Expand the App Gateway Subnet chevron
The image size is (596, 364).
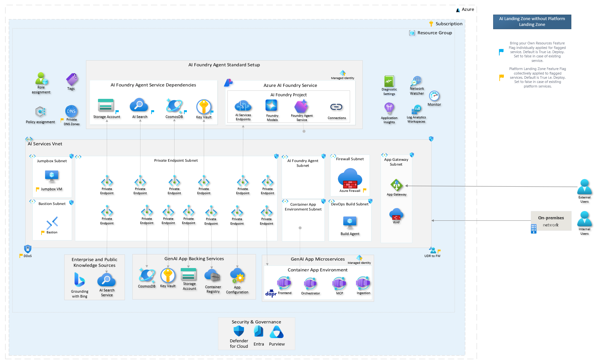[x=384, y=155]
